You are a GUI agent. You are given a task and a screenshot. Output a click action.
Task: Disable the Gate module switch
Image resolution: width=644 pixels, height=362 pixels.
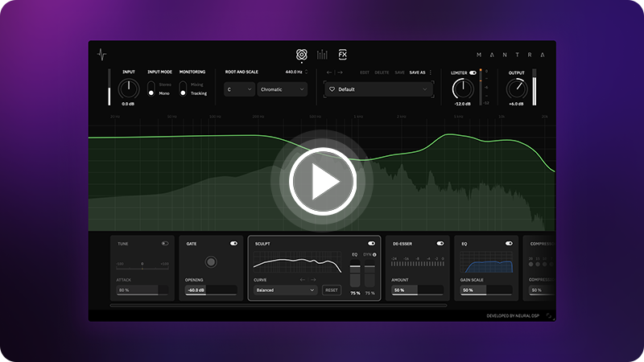(x=233, y=244)
